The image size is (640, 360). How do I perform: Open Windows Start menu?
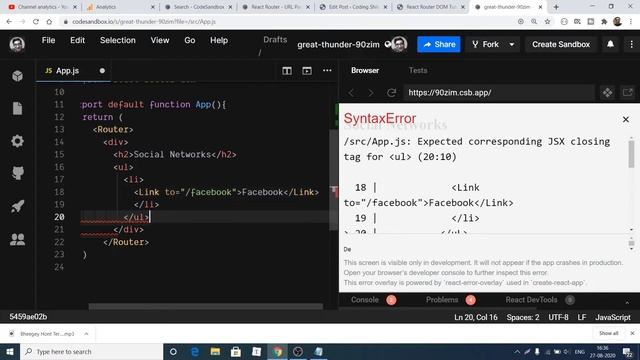(10, 351)
